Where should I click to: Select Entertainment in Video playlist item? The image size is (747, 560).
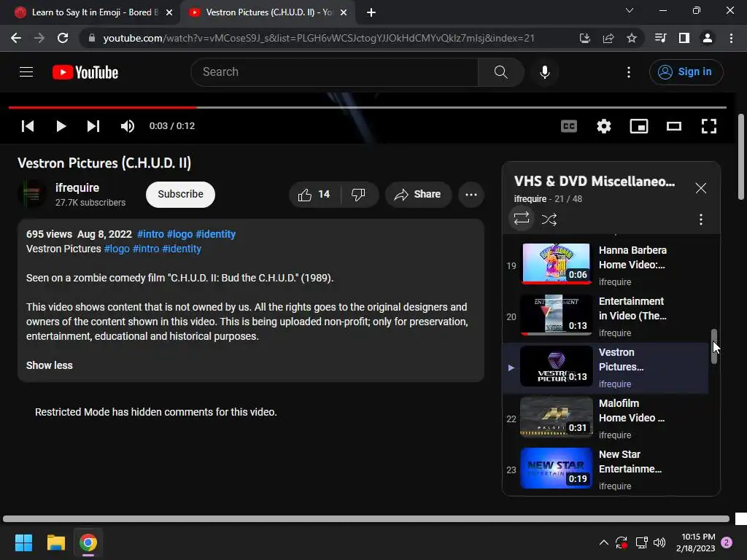[605, 317]
